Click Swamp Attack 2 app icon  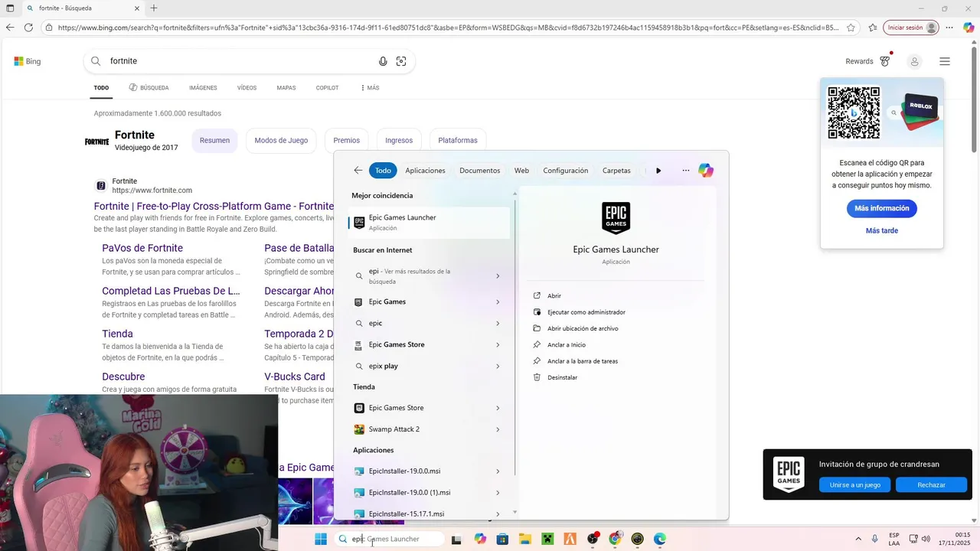[359, 429]
